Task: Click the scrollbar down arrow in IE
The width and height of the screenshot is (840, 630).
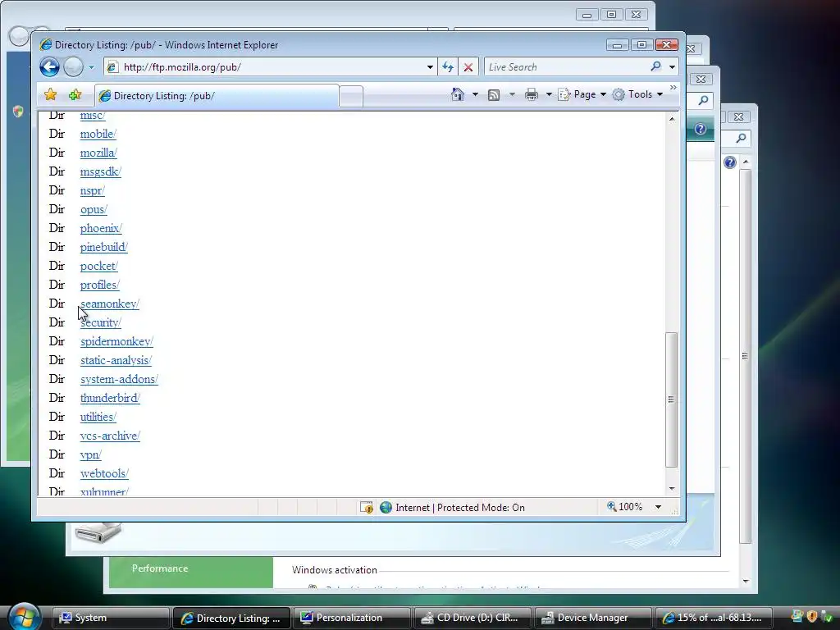Action: 672,489
